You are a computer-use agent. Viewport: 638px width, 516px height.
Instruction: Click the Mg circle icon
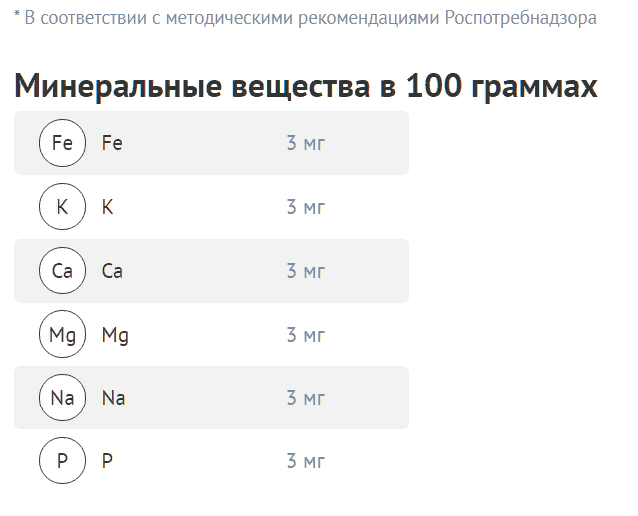(x=62, y=334)
